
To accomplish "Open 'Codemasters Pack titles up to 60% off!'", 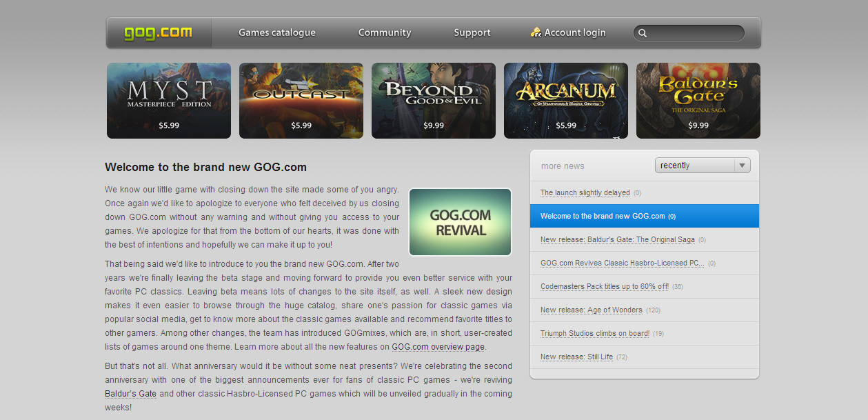I will tap(605, 287).
